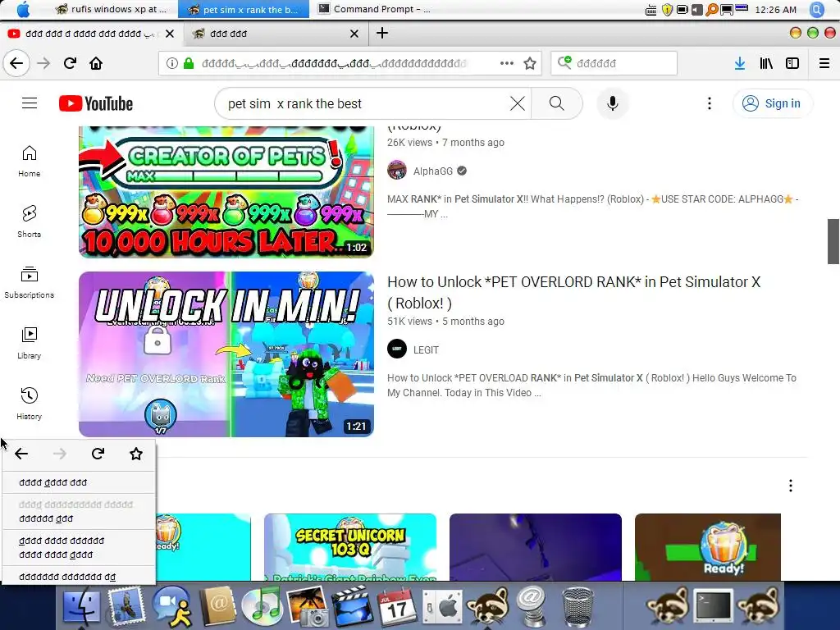Select 'pet sim x rank the b...' taskbar item
This screenshot has width=840, height=630.
pyautogui.click(x=243, y=9)
